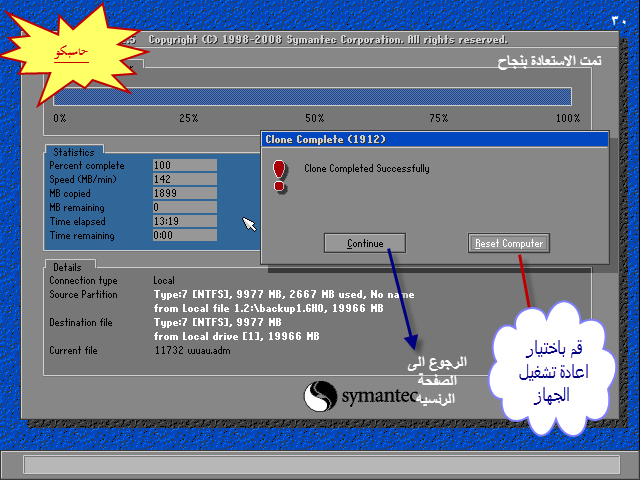Viewport: 640px width, 480px height.
Task: Click the empty status bar at the bottom
Action: point(322,465)
